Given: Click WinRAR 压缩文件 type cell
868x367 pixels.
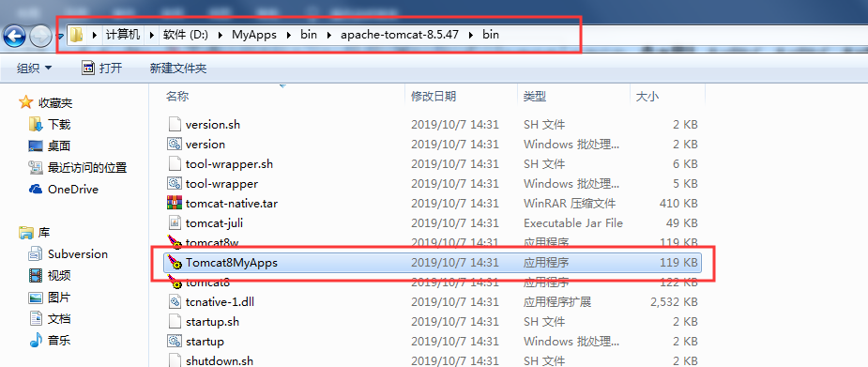Looking at the screenshot, I should tap(570, 204).
